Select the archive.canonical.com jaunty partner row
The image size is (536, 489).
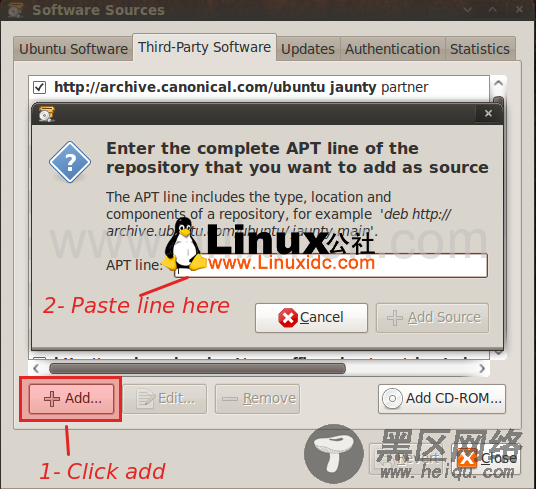(259, 87)
